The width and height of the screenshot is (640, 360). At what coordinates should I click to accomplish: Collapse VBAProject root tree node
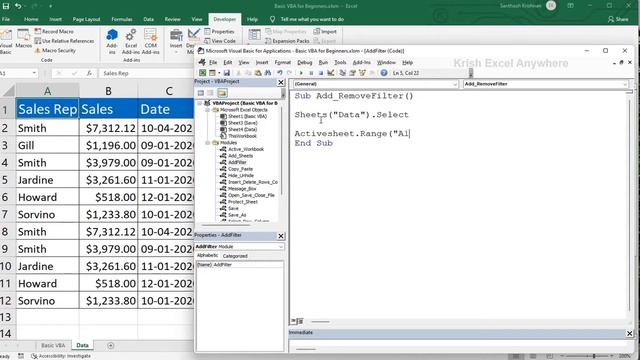200,103
